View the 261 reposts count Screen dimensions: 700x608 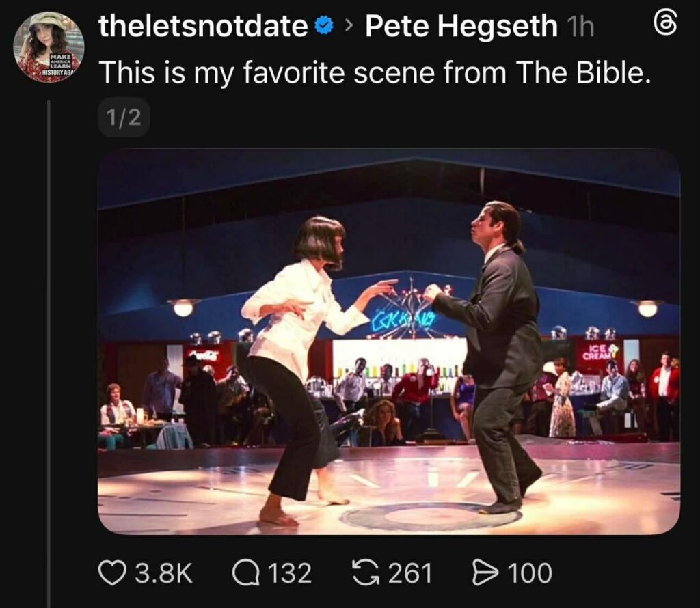pos(410,573)
